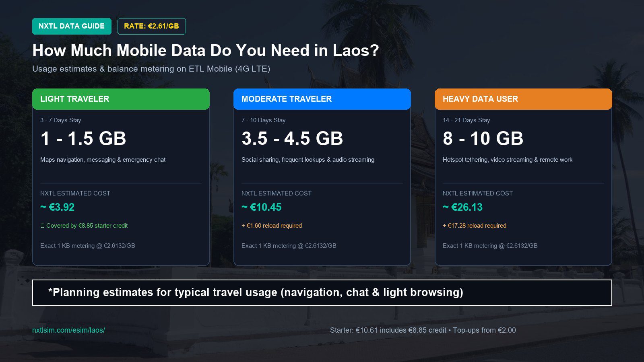Click the RATE: €2.61/GB badge
Screen dimensions: 644x362
tap(151, 26)
